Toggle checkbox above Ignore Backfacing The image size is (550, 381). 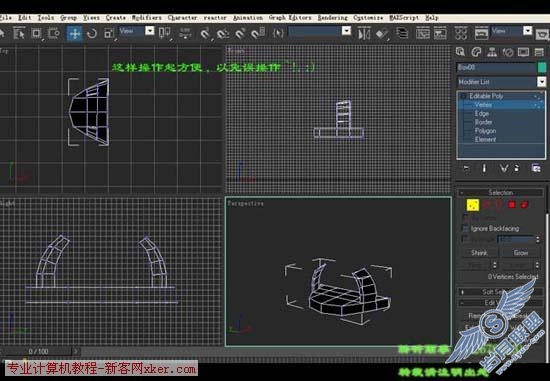coord(465,218)
